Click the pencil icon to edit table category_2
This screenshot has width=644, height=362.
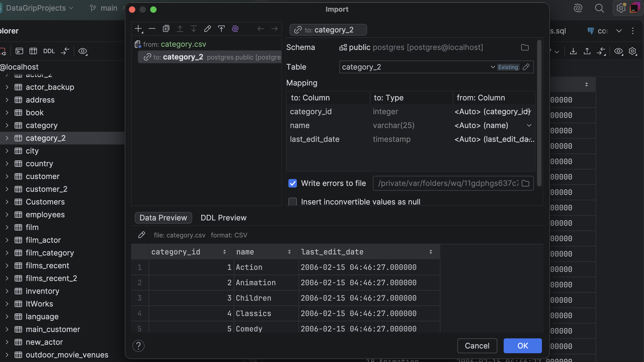[x=526, y=67]
